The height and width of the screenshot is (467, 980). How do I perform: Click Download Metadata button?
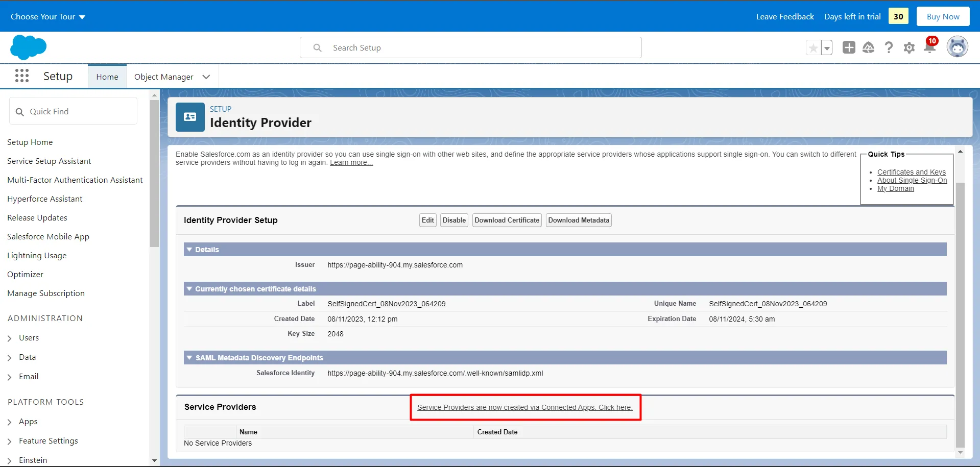pyautogui.click(x=579, y=220)
